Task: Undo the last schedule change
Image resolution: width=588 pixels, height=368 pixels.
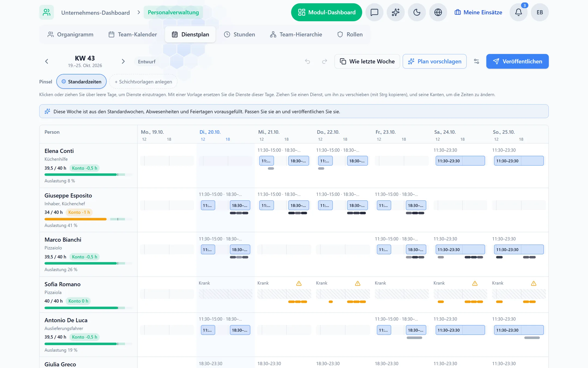Action: (x=308, y=61)
